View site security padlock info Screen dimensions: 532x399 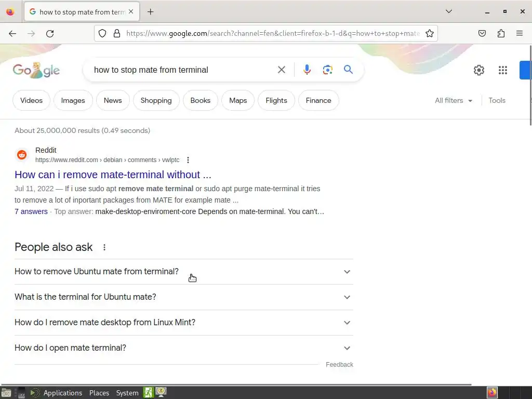click(x=117, y=33)
